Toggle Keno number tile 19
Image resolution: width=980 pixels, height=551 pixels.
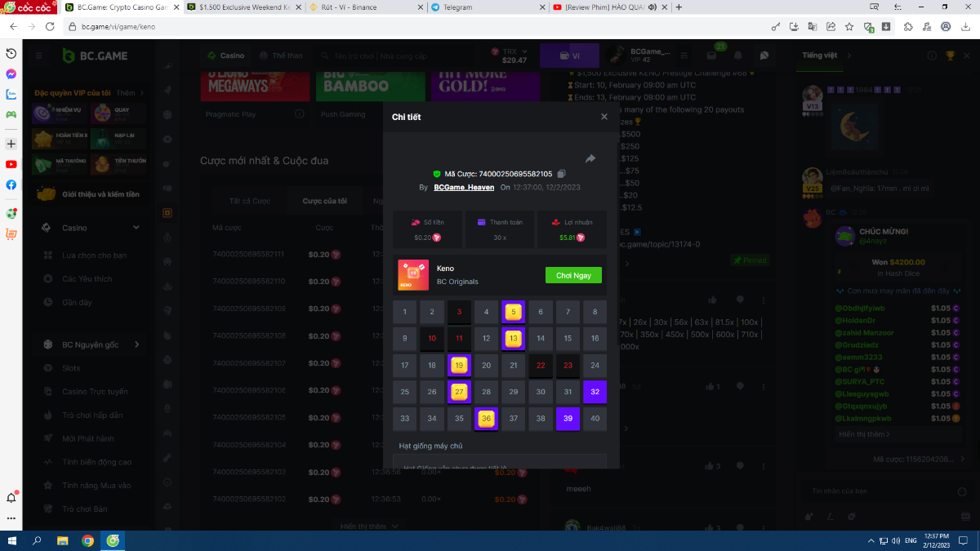[459, 365]
